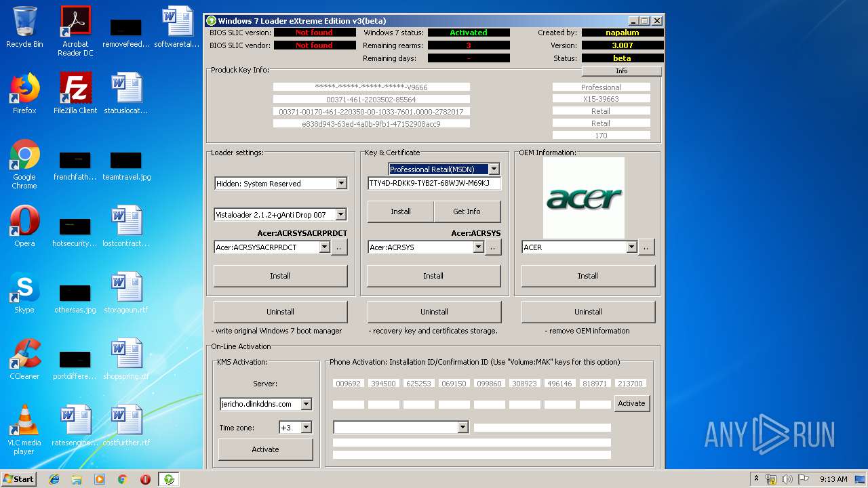The image size is (868, 488).
Task: Click the Phone Activation Activate button
Action: click(x=631, y=403)
